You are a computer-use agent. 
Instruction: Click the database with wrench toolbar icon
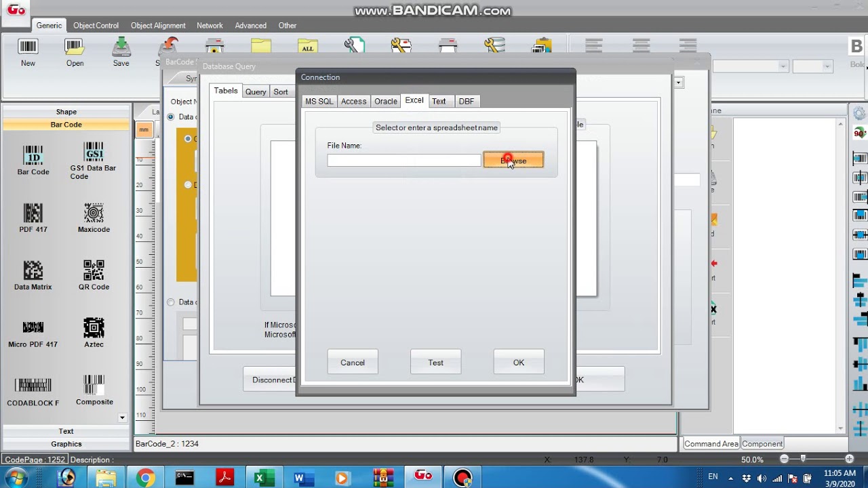494,45
